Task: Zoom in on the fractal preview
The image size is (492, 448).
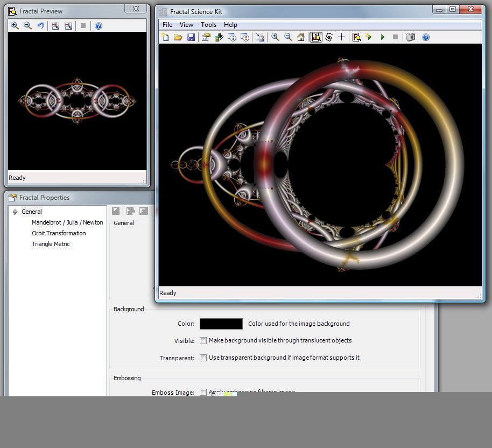Action: (x=15, y=25)
